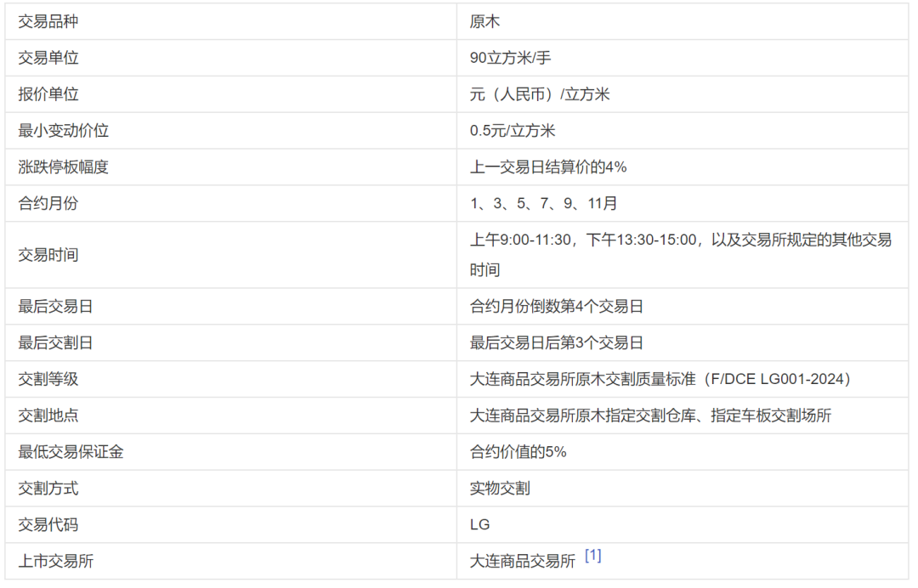918x588 pixels.
Task: Open the [1] reference link
Action: tap(593, 555)
